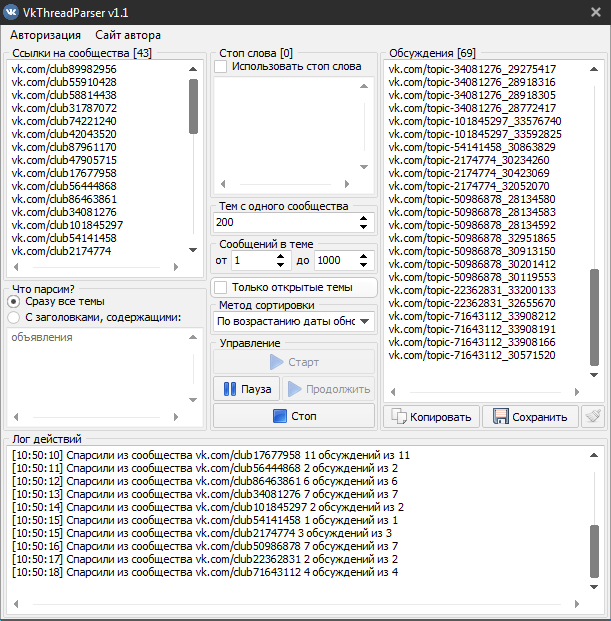Click the Обсуждения list scroll-right arrow
The height and width of the screenshot is (621, 611).
[x=577, y=392]
